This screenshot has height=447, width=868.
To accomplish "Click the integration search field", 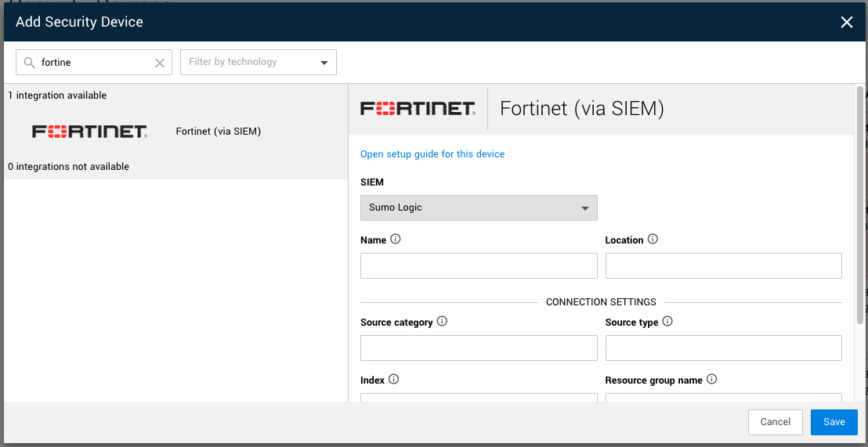I will coord(94,63).
